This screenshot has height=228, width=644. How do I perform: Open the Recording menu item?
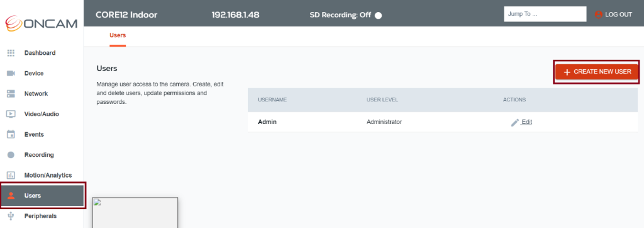coord(39,155)
